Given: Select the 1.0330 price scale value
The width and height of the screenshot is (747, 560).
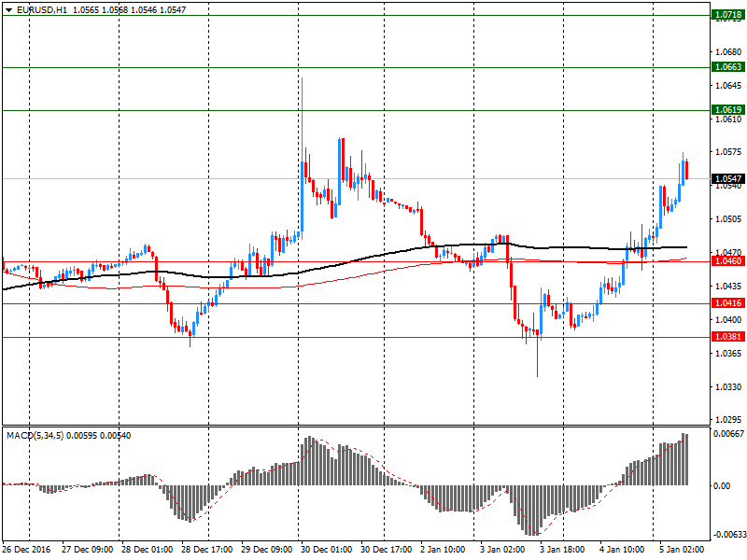Looking at the screenshot, I should coord(729,386).
